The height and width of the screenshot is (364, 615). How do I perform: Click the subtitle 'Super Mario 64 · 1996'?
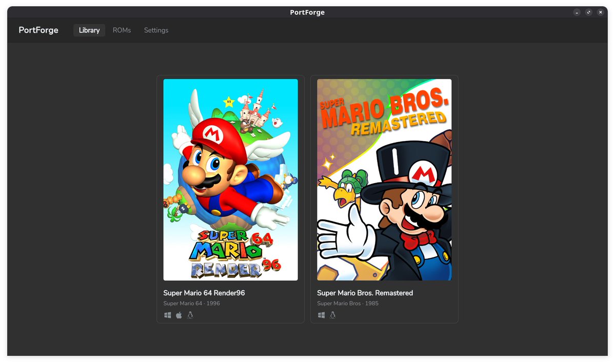pyautogui.click(x=191, y=304)
